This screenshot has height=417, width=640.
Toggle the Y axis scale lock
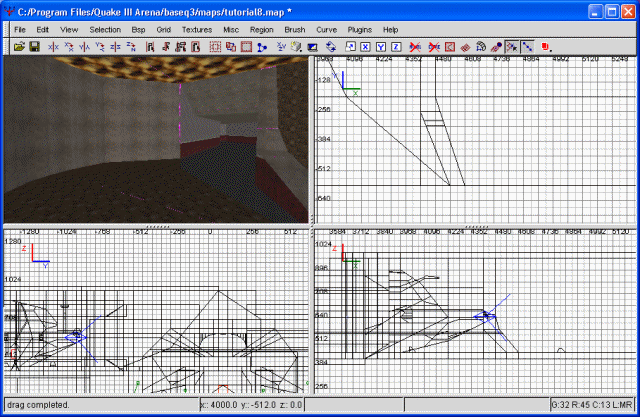tap(380, 47)
